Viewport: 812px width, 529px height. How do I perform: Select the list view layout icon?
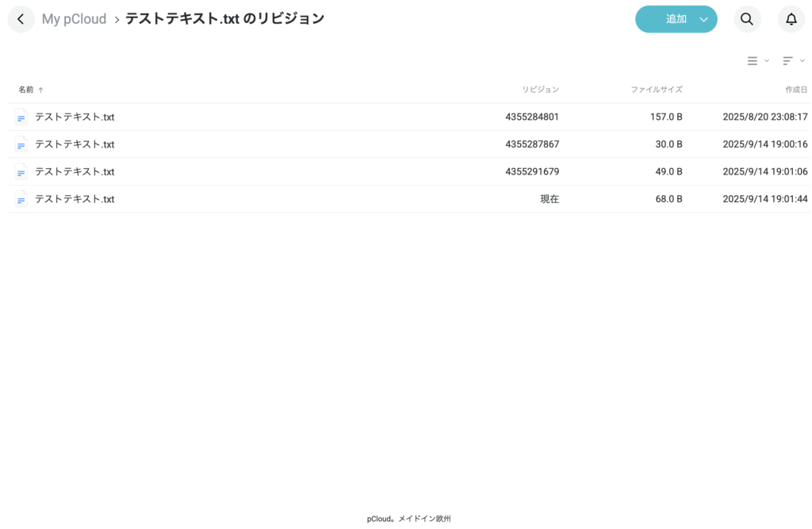pos(752,60)
